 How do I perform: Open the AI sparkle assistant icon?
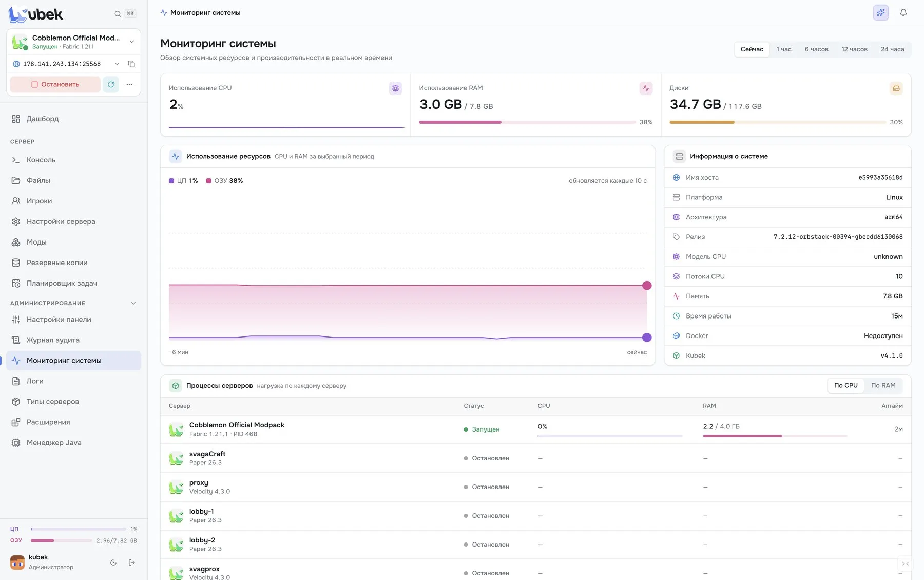click(x=881, y=13)
